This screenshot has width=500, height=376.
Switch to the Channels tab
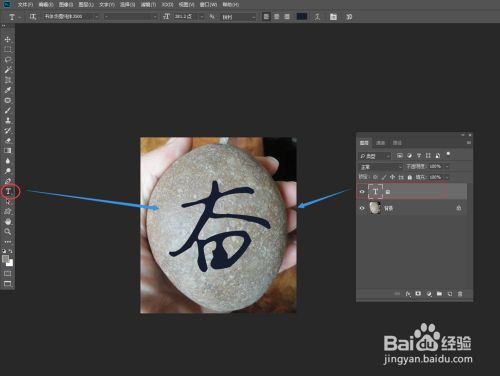coord(380,143)
